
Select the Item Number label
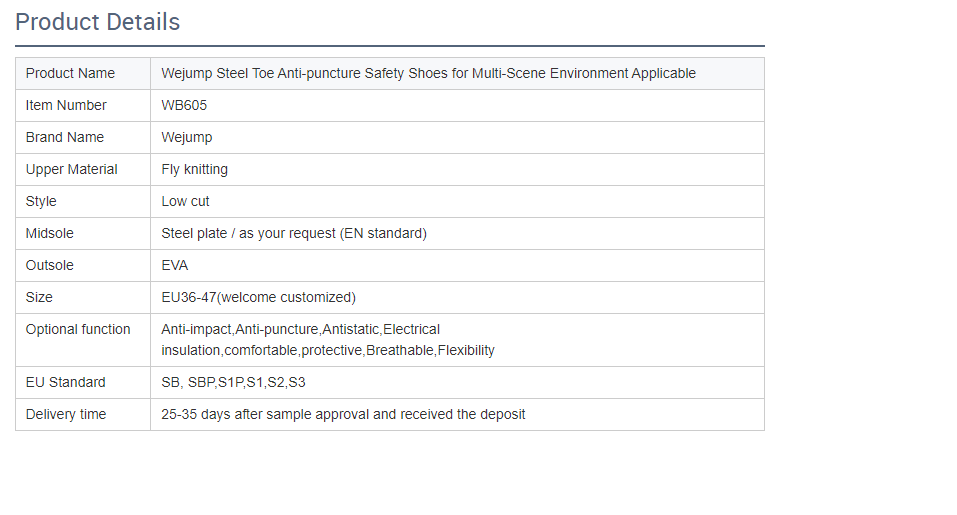(x=66, y=105)
